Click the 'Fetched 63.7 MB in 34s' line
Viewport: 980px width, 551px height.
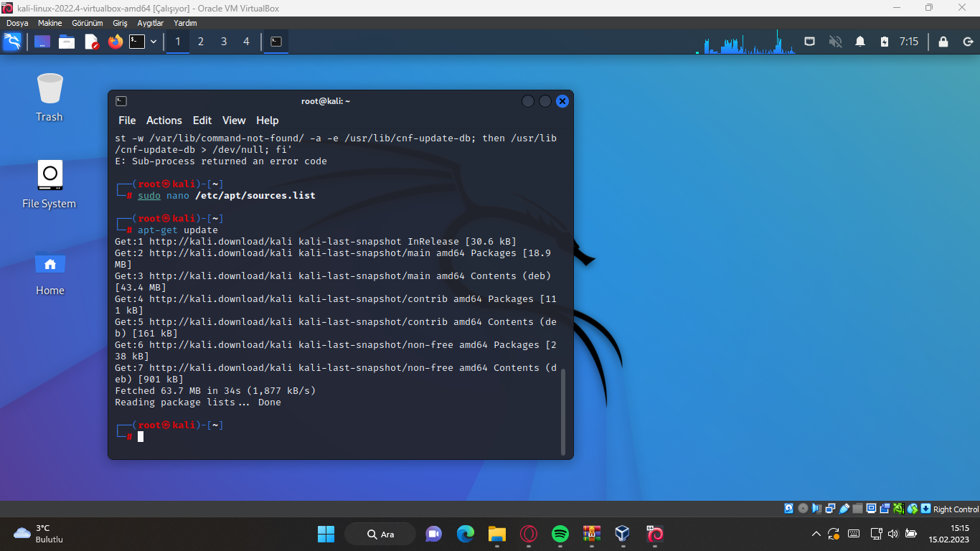point(215,391)
